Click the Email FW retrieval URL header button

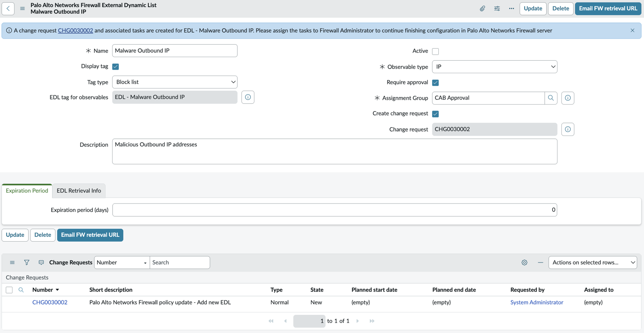[608, 8]
